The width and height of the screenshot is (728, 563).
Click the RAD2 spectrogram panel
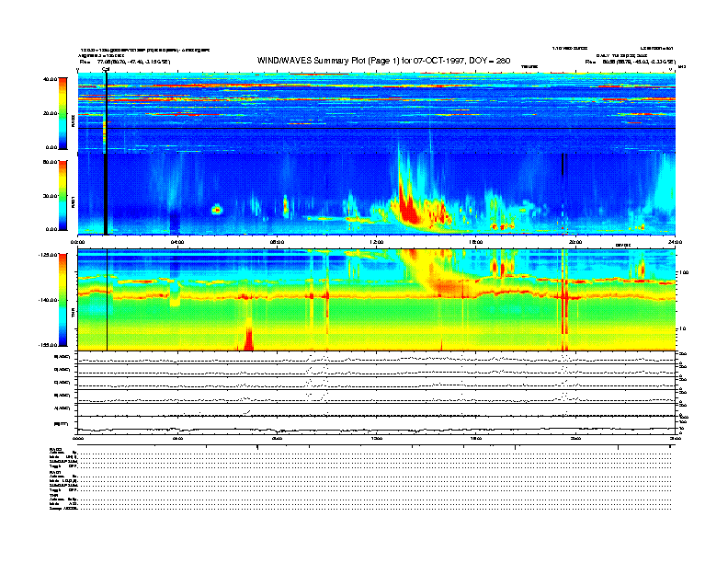pyautogui.click(x=377, y=112)
